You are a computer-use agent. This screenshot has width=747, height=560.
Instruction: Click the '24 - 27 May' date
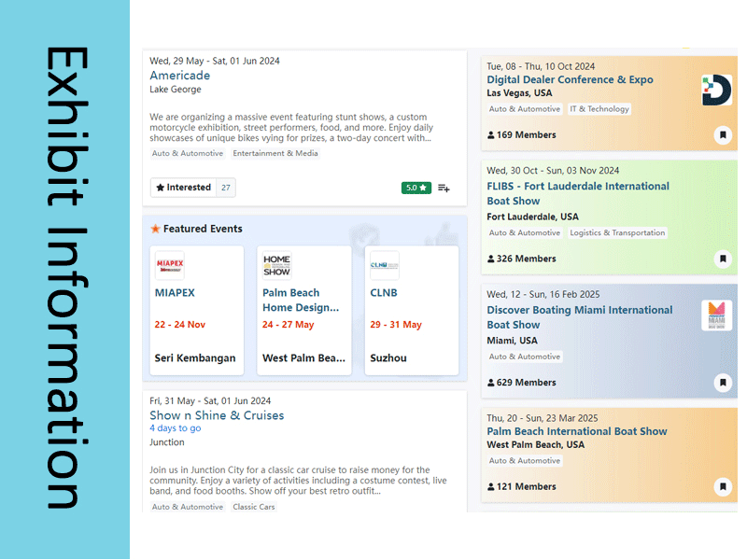pos(289,325)
